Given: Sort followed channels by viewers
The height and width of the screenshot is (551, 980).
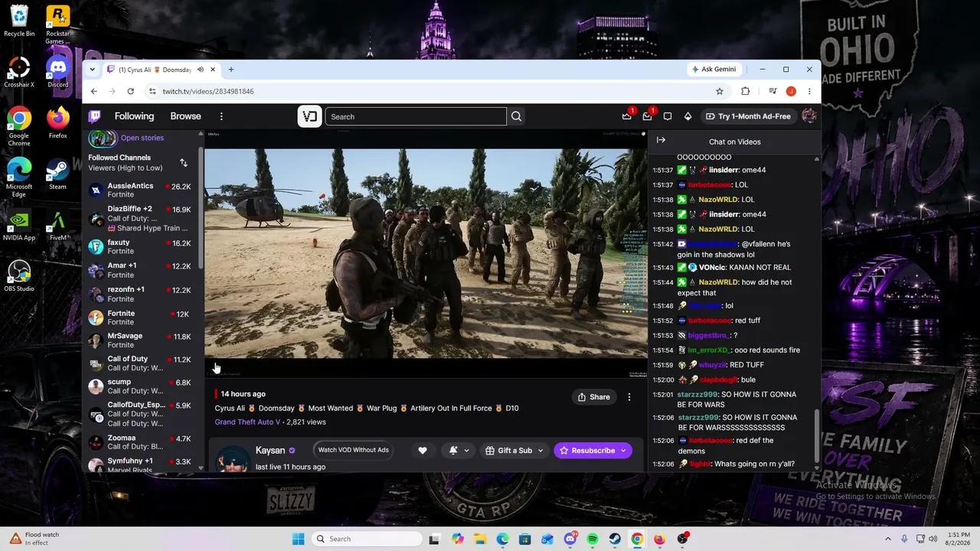Looking at the screenshot, I should click(184, 162).
